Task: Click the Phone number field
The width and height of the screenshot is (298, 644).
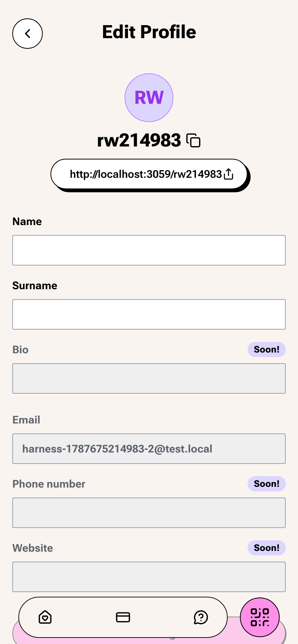Action: tap(149, 513)
